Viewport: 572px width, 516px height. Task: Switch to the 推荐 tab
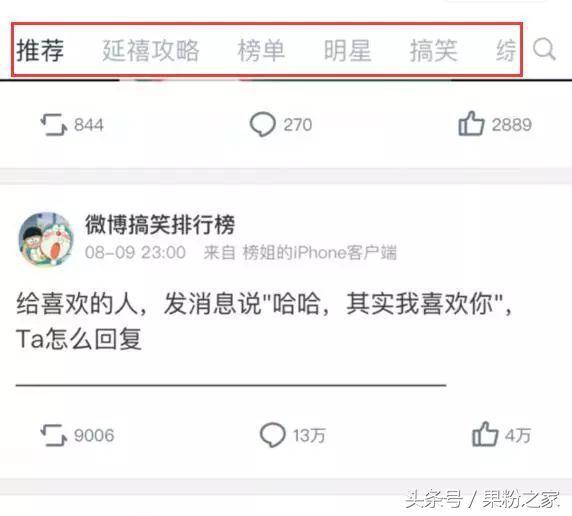click(40, 50)
